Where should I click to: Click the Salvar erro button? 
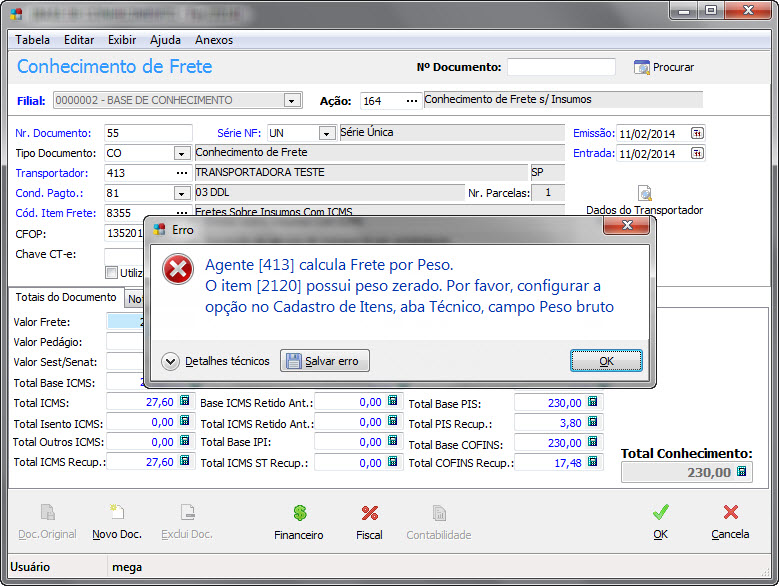coord(325,361)
